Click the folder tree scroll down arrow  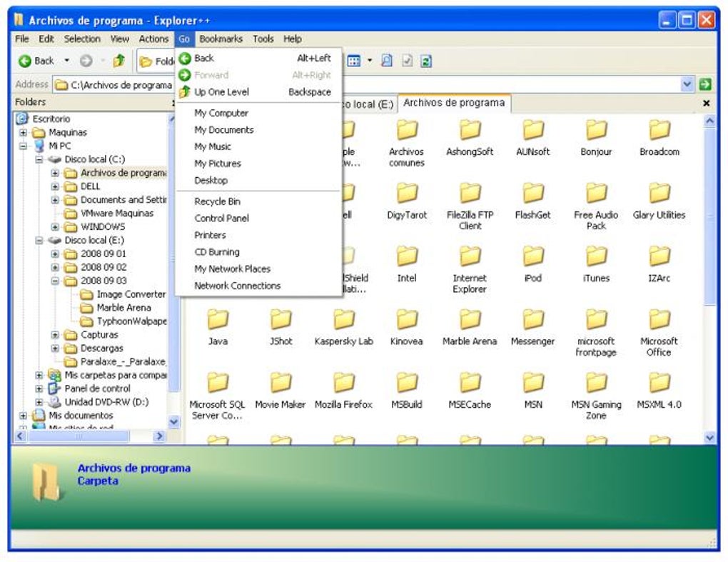[173, 422]
